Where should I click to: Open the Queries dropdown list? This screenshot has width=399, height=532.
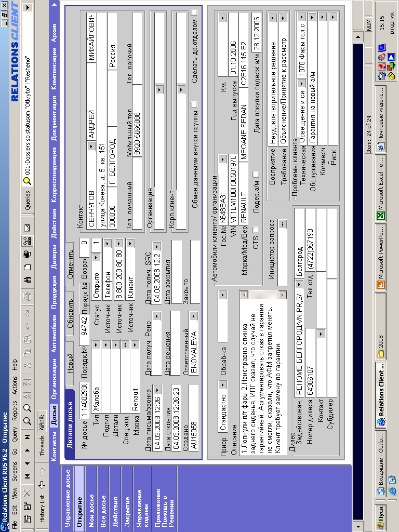(27, 7)
